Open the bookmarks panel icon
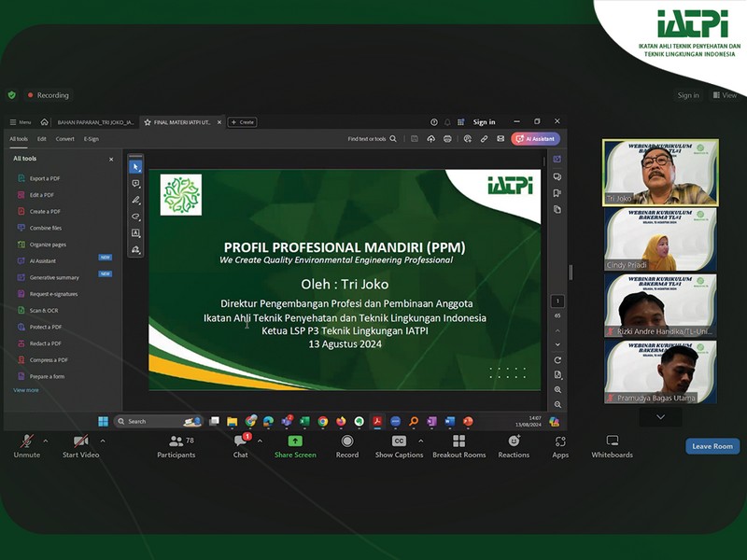The image size is (747, 560). coord(557,193)
